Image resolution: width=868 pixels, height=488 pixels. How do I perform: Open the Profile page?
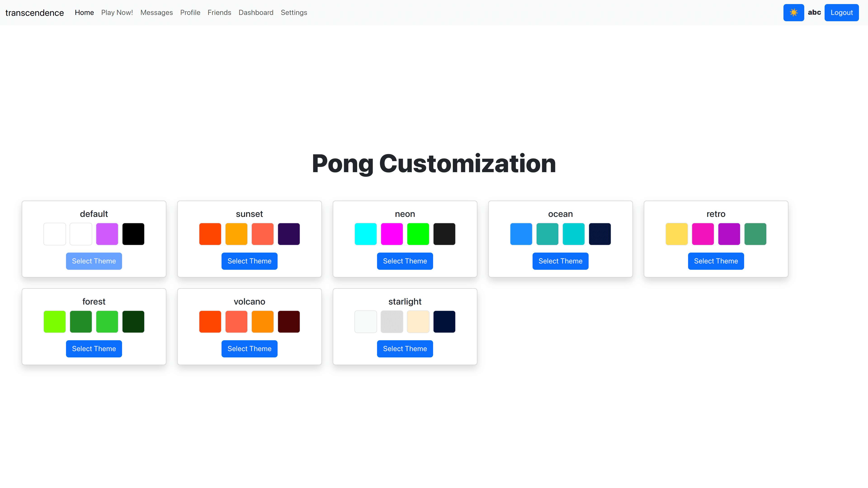pyautogui.click(x=190, y=12)
